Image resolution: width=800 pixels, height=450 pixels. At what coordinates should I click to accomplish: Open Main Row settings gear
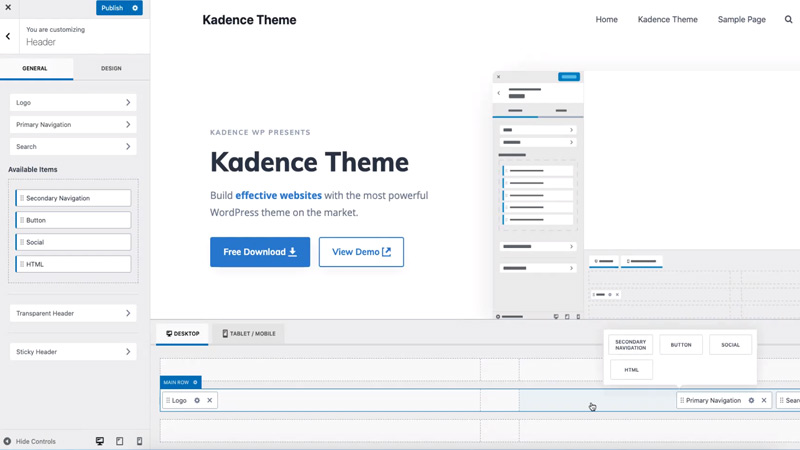[x=195, y=382]
